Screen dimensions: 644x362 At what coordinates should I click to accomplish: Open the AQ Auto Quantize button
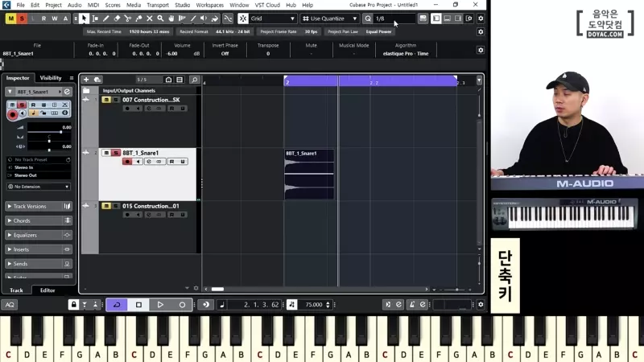coord(10,305)
